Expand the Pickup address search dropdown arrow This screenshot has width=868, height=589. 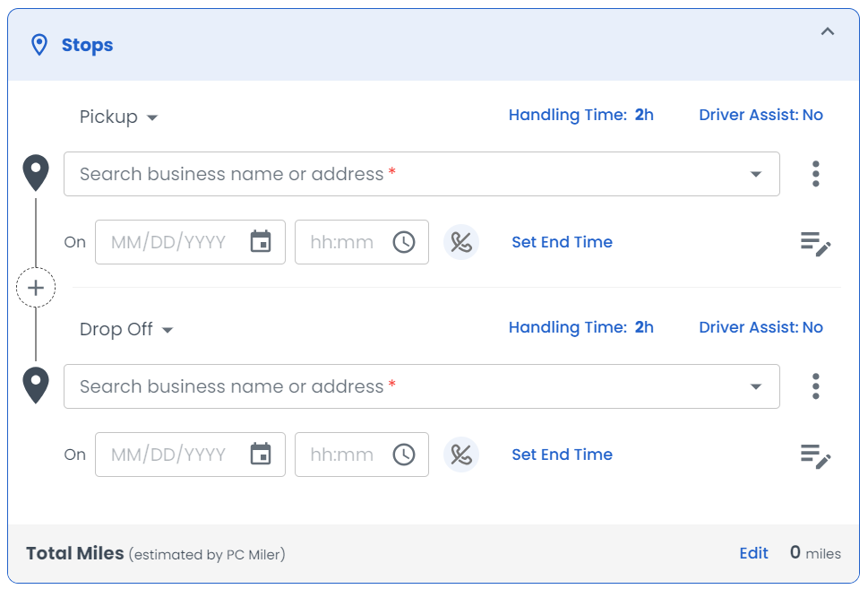[x=756, y=174]
